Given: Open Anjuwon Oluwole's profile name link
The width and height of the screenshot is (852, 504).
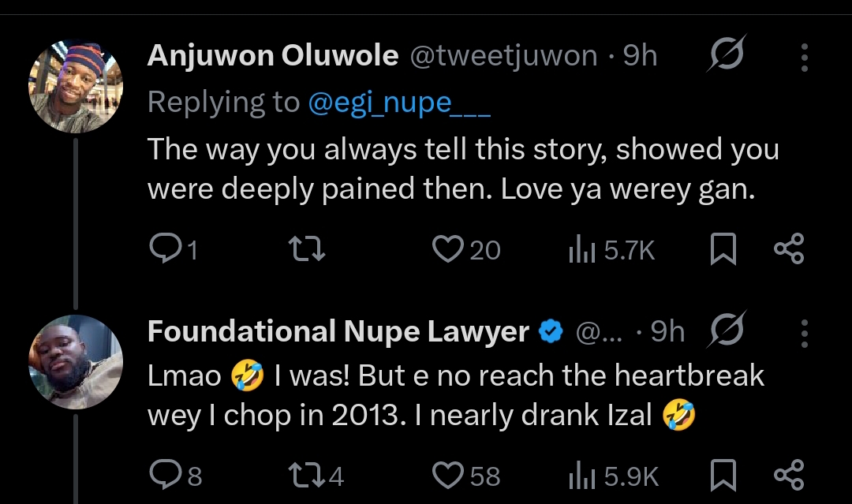Looking at the screenshot, I should [x=272, y=56].
